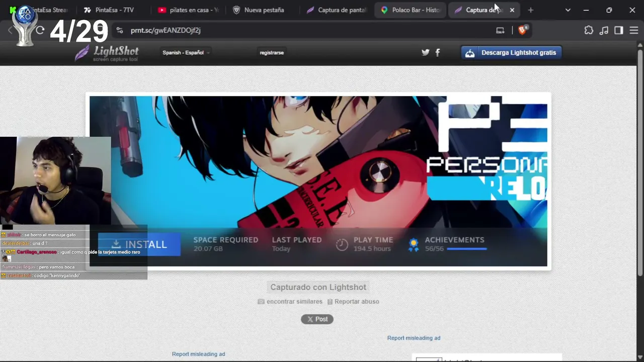Toggle the browser sidebar panel icon
644x362 pixels.
(x=619, y=30)
